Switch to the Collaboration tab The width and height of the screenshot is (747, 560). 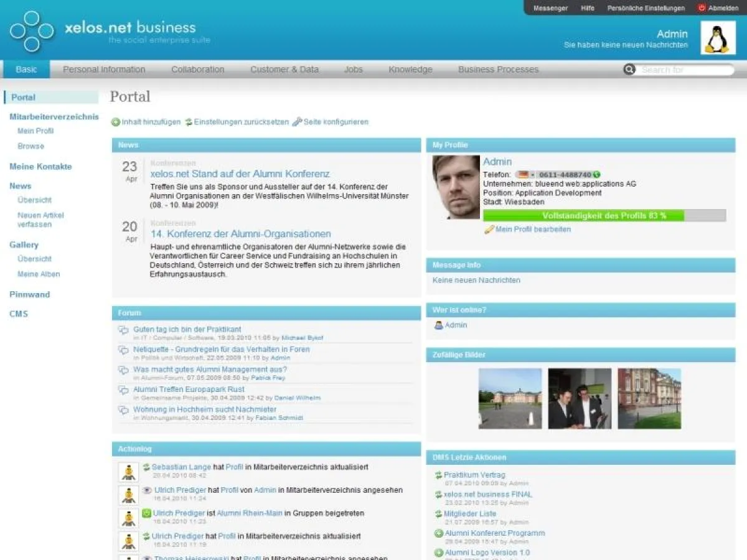click(197, 69)
